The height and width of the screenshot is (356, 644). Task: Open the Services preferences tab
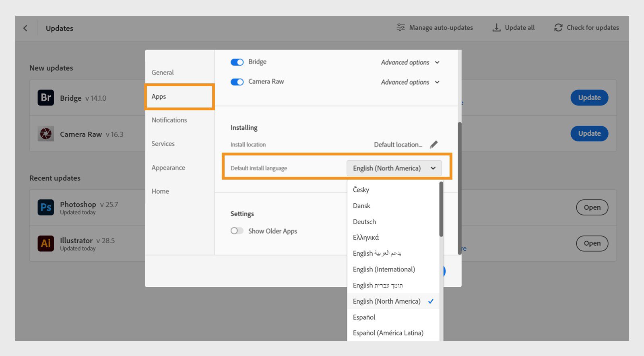point(163,144)
